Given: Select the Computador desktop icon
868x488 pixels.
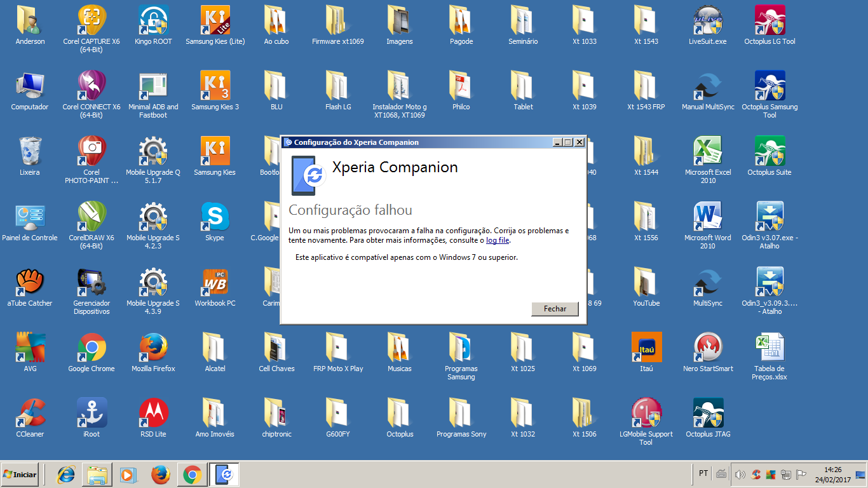Looking at the screenshot, I should point(30,85).
